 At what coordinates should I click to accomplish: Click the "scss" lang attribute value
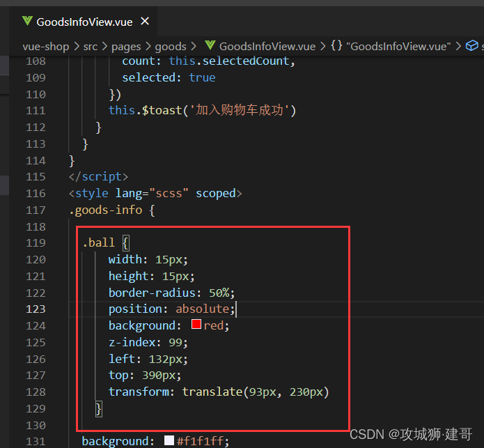(169, 193)
